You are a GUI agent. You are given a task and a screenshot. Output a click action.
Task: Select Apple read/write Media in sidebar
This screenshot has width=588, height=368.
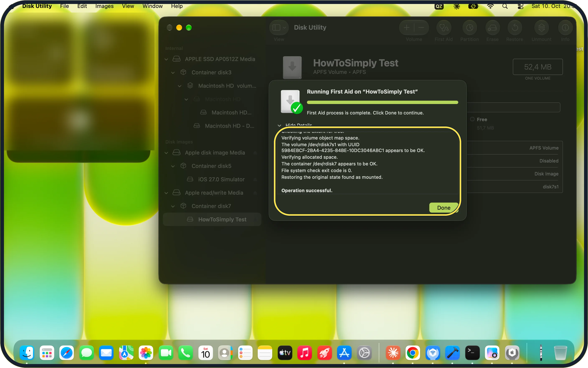tap(212, 193)
